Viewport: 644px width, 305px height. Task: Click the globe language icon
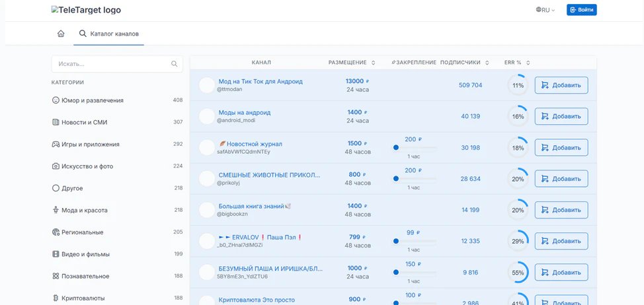point(538,9)
